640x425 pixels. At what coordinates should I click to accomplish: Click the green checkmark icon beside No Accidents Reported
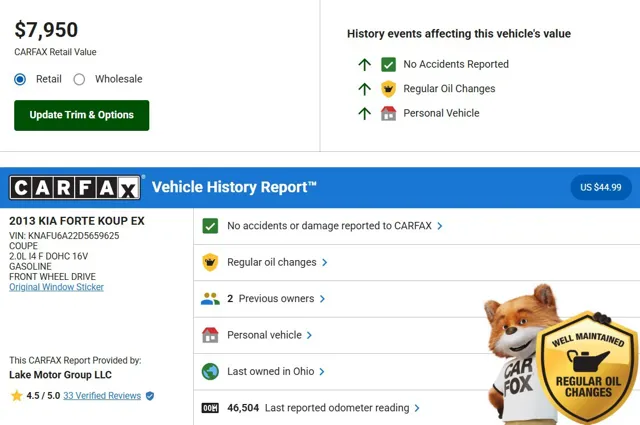[x=388, y=64]
